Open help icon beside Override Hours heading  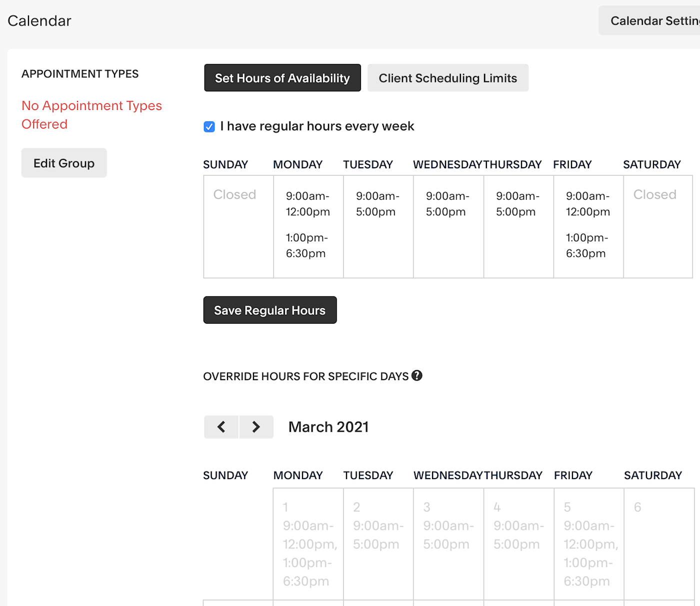417,376
